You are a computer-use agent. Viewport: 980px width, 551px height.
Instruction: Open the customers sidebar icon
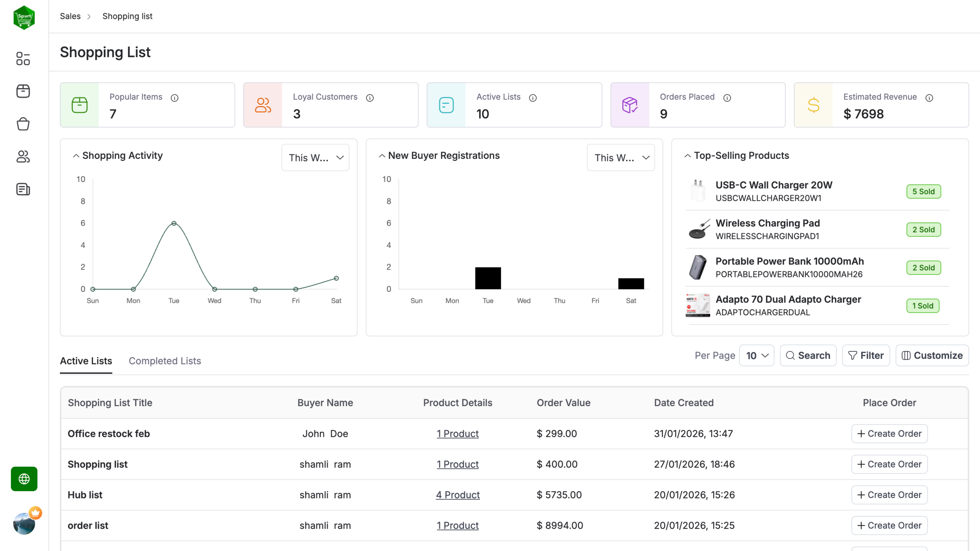[23, 156]
